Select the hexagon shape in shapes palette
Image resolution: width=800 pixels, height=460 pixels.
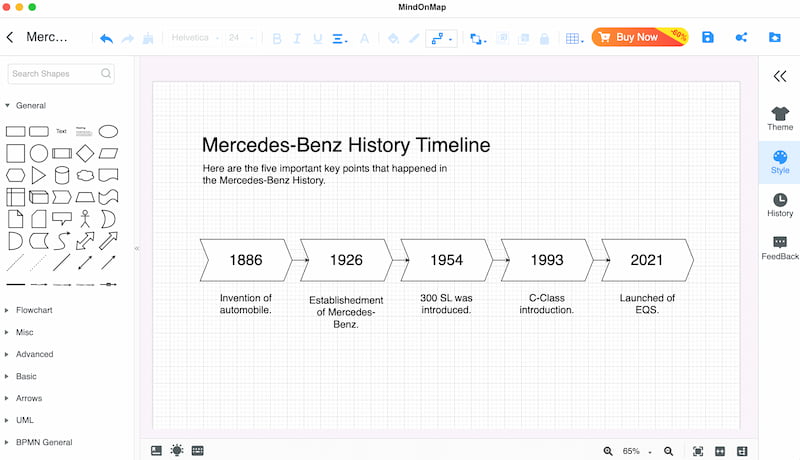15,175
